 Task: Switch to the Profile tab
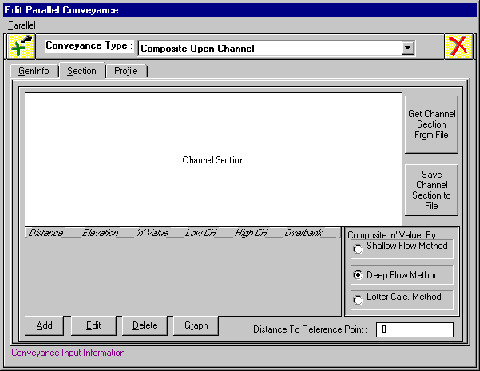[x=126, y=71]
